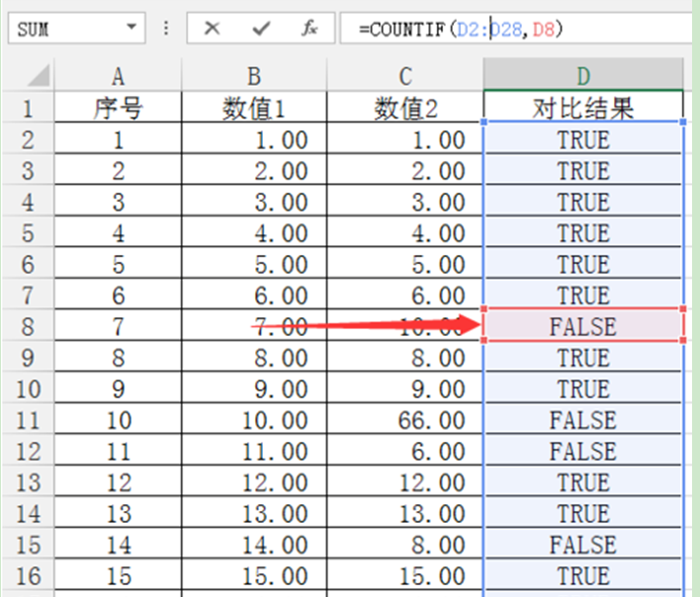Click the FALSE cell in row 8
Viewport: 700px width, 597px height.
click(582, 327)
